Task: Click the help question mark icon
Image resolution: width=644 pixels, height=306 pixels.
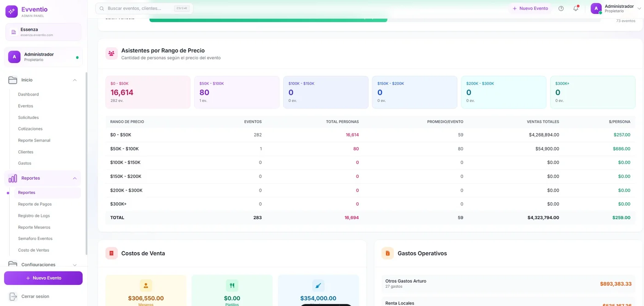Action: (561, 9)
